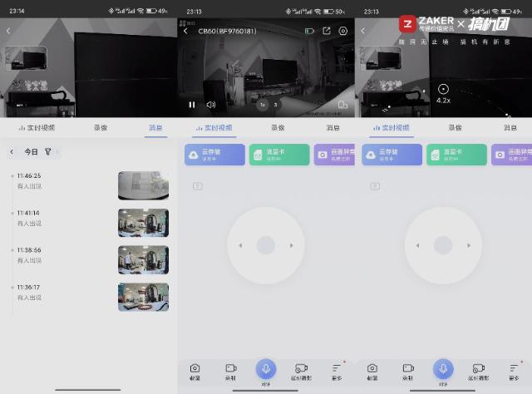View thumbnail of the 11:36:17 event
The height and width of the screenshot is (394, 532).
pyautogui.click(x=143, y=298)
